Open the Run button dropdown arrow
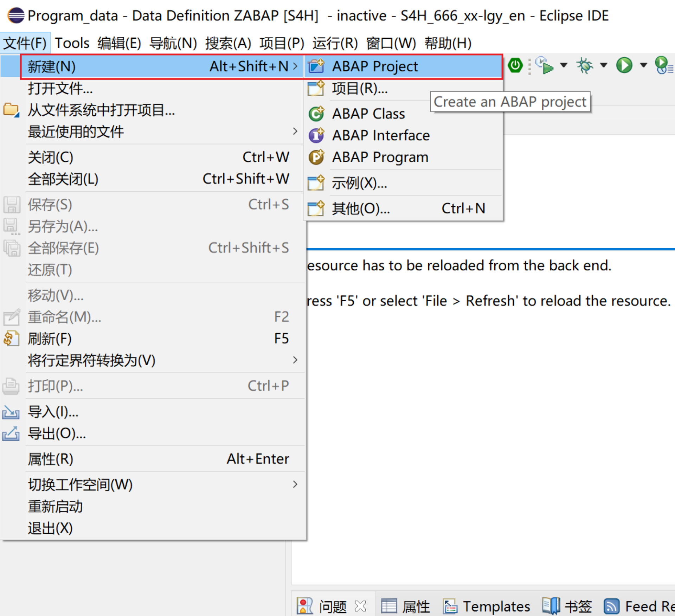Viewport: 675px width, 616px height. click(x=643, y=65)
